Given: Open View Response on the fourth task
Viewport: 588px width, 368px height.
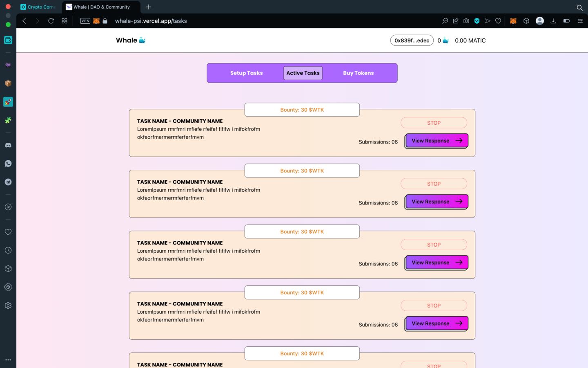Looking at the screenshot, I should (x=437, y=323).
